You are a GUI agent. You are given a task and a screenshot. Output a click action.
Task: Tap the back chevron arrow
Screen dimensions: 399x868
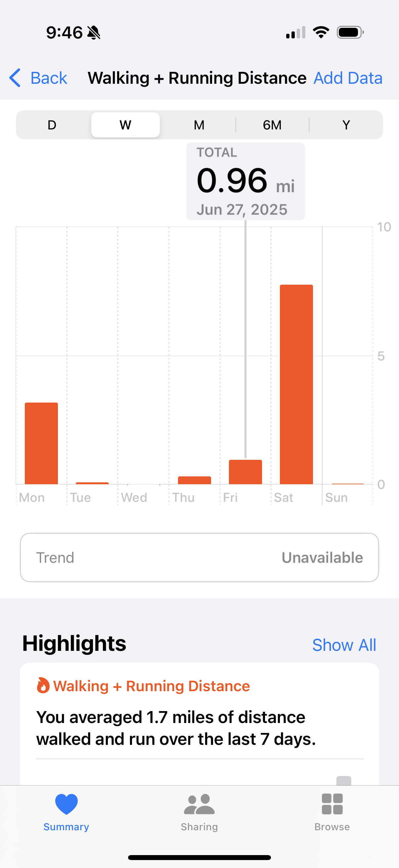coord(15,78)
